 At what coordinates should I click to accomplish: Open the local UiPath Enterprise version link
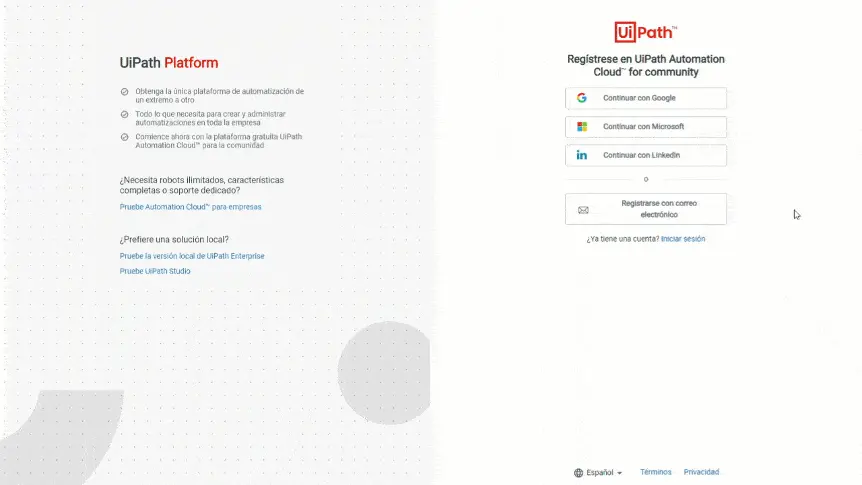pos(192,256)
